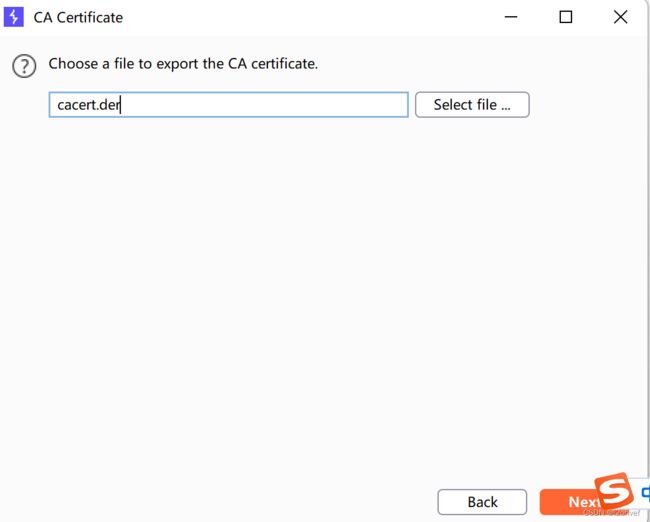
Task: Click the CA Certificate window title text
Action: tap(78, 17)
